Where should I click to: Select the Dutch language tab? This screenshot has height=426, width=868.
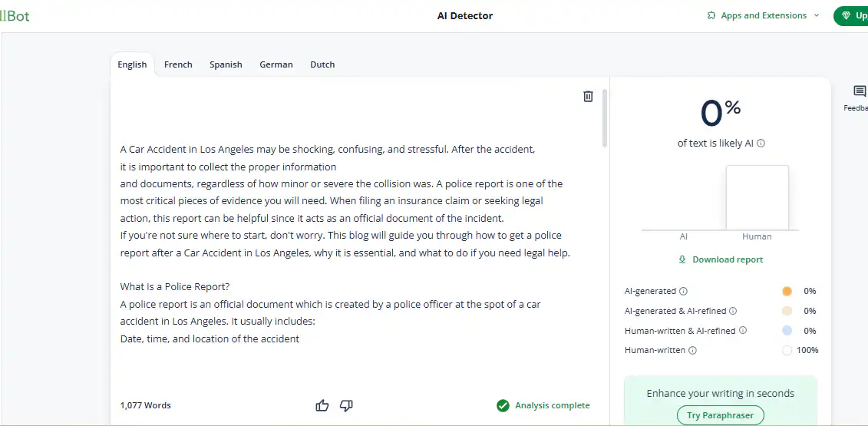pyautogui.click(x=322, y=64)
